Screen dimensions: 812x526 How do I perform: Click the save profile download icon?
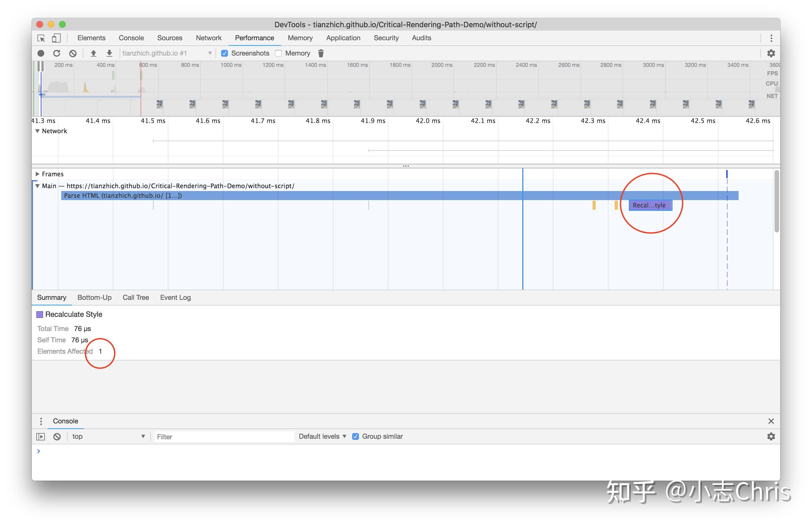(109, 53)
